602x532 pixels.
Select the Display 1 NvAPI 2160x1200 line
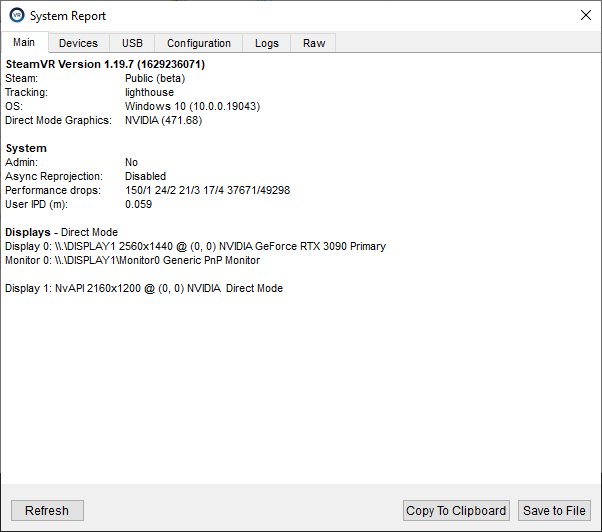tap(144, 288)
